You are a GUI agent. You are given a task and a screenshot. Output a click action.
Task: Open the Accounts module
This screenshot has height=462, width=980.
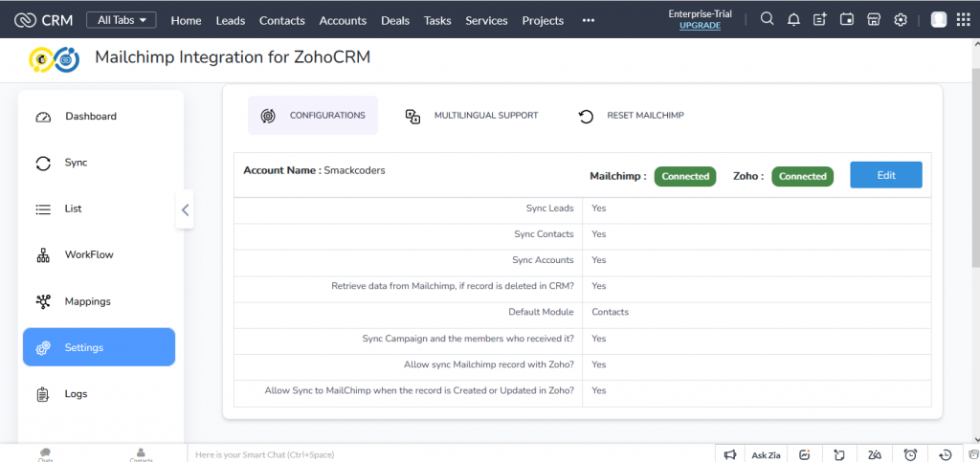pos(343,21)
